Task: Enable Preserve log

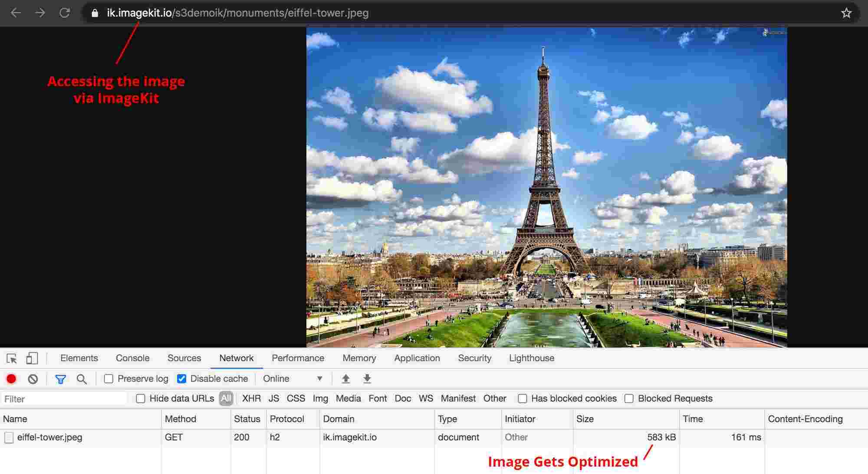Action: pos(109,379)
